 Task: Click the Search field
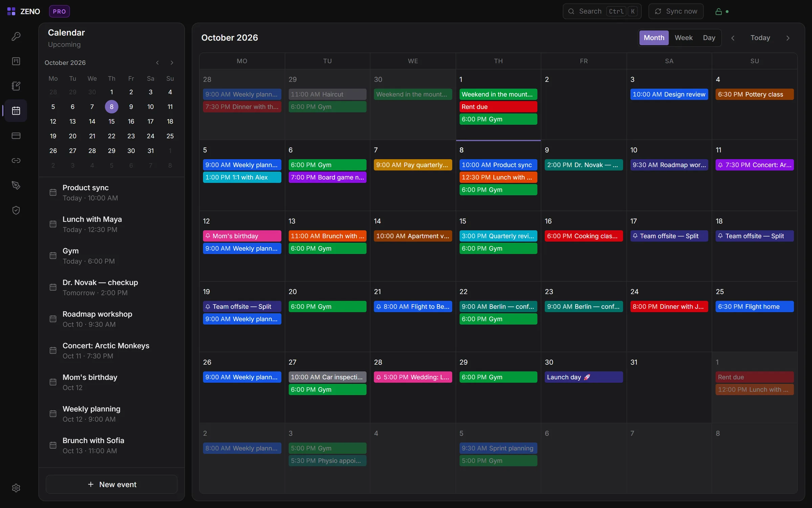pos(602,12)
